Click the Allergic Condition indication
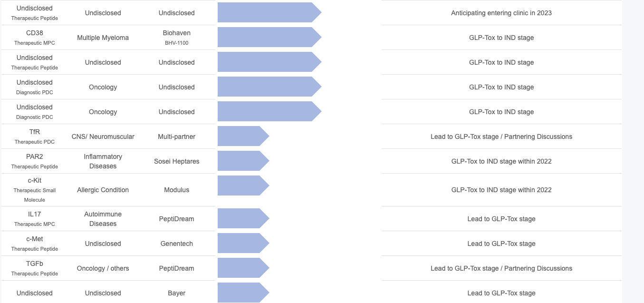 tap(103, 190)
